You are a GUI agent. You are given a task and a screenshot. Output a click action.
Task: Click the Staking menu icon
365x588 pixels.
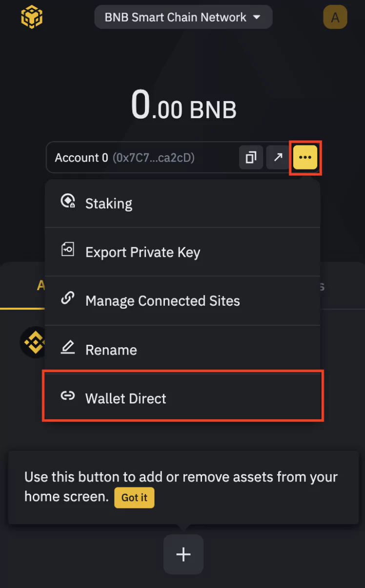tap(68, 202)
